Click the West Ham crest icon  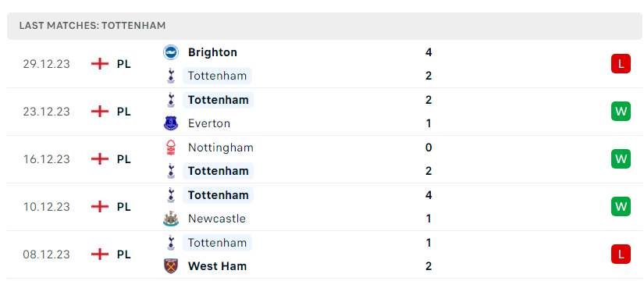pyautogui.click(x=171, y=266)
